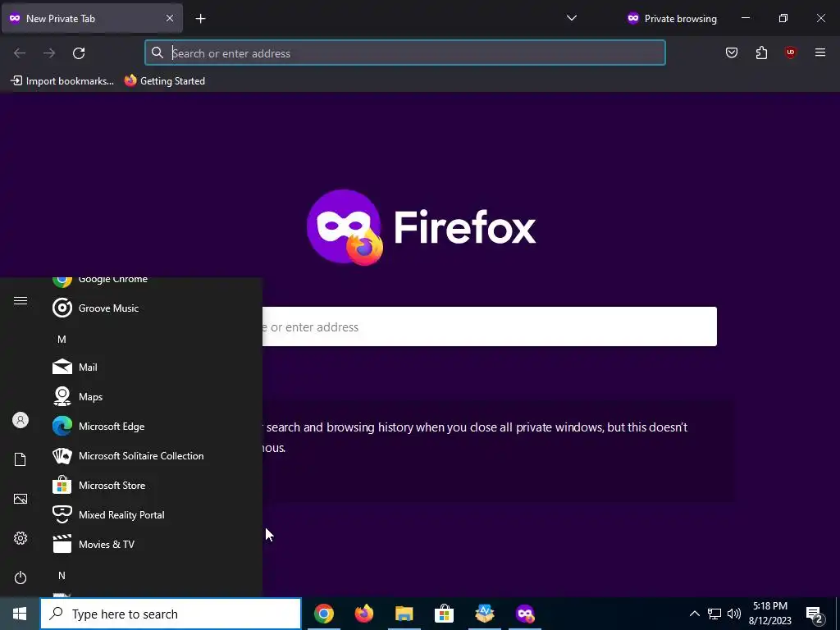Viewport: 840px width, 630px height.
Task: Open the clock and date flyout
Action: [x=769, y=614]
